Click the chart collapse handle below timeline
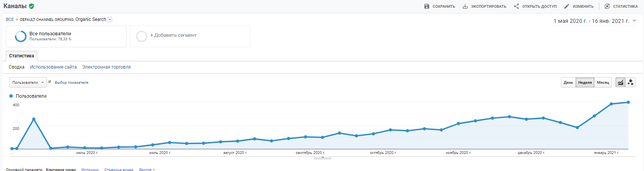Viewport: 644px width, 171px height. (322, 158)
